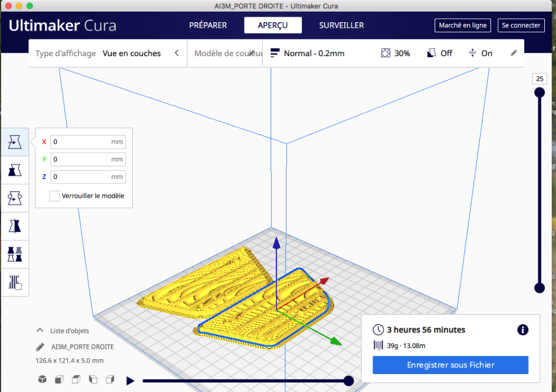Open the Per Model Settings tool
This screenshot has height=392, width=556.
coord(14,254)
